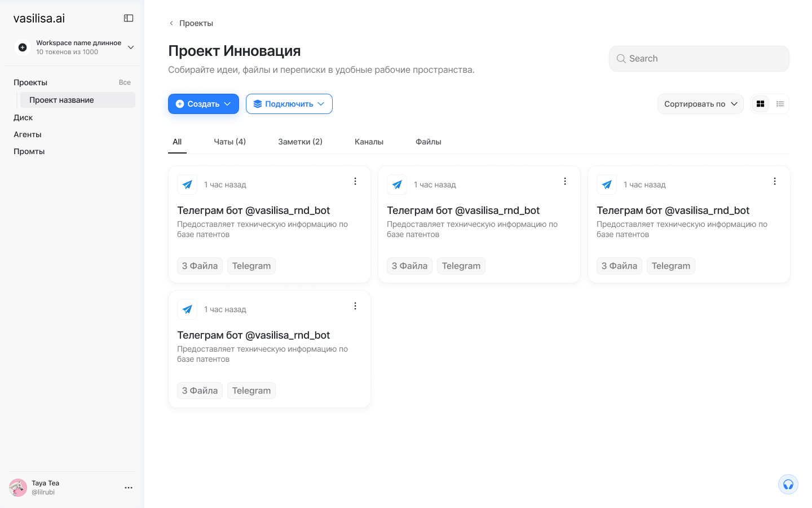Switch to the Заметки (2) tab
This screenshot has height=508, width=812.
pyautogui.click(x=301, y=142)
